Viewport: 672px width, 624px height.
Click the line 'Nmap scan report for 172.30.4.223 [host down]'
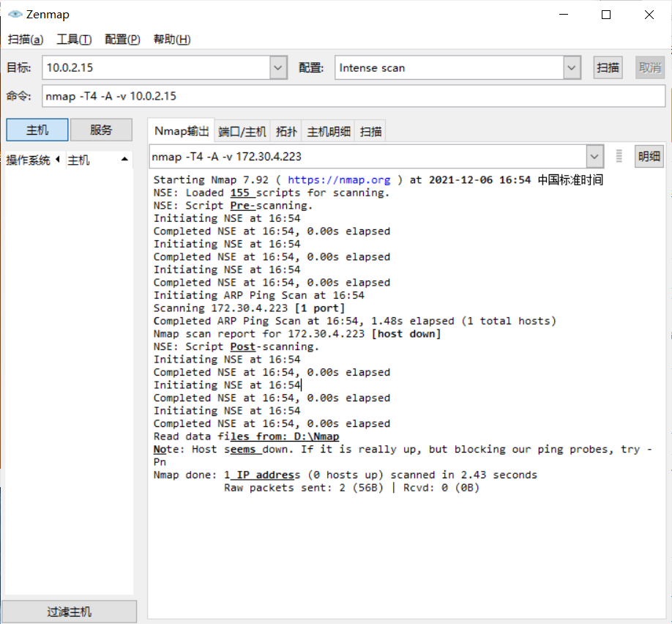[297, 334]
